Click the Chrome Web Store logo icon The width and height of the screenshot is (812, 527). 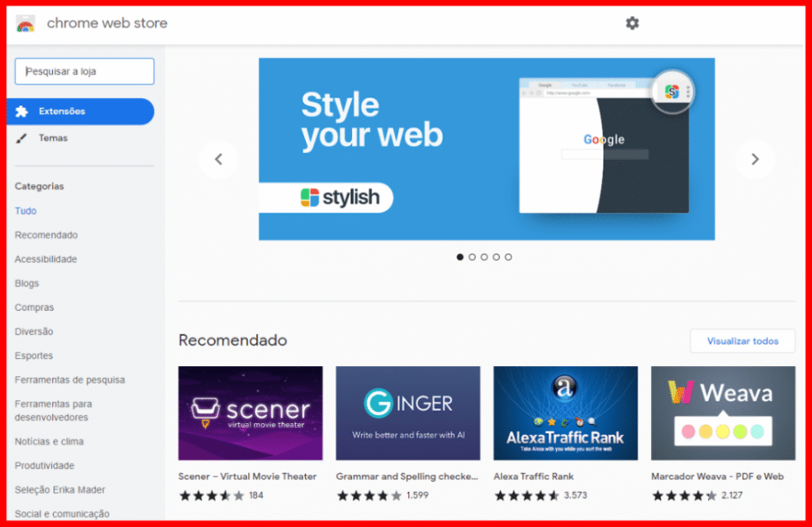click(25, 24)
